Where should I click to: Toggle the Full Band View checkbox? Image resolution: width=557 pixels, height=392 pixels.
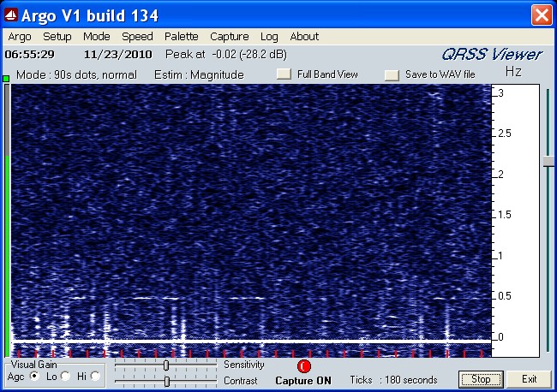pos(284,74)
